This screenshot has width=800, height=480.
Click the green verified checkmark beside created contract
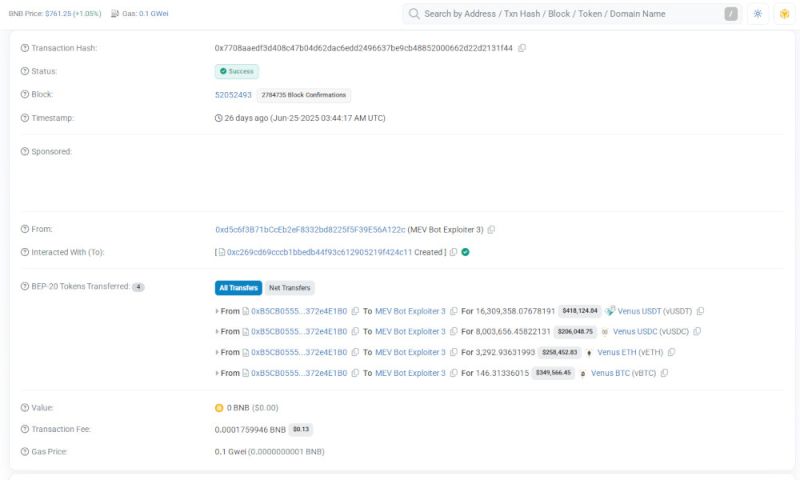click(465, 252)
